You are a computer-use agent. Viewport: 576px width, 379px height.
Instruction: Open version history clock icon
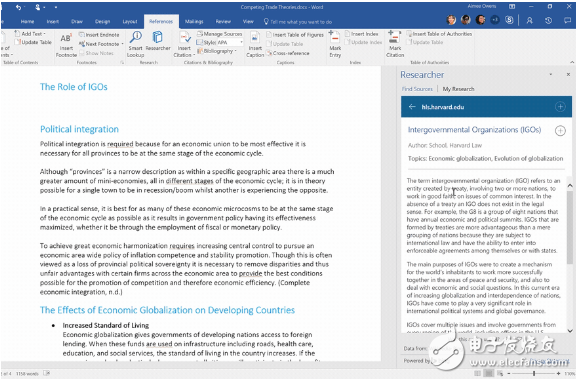pos(548,21)
